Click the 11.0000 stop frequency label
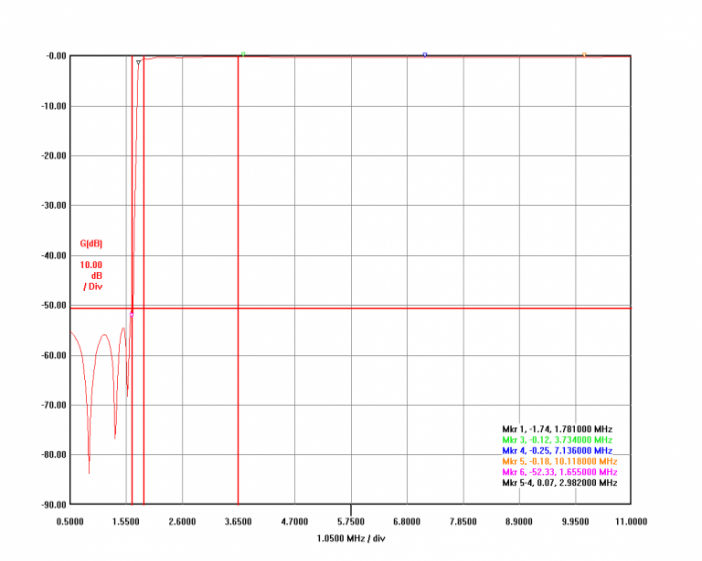This screenshot has height=561, width=702. tap(630, 521)
